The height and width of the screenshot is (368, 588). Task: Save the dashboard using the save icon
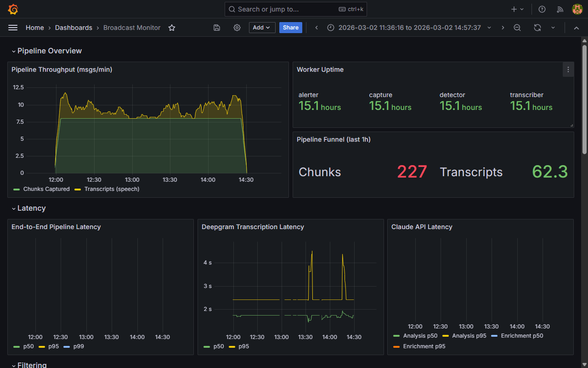[x=216, y=28]
